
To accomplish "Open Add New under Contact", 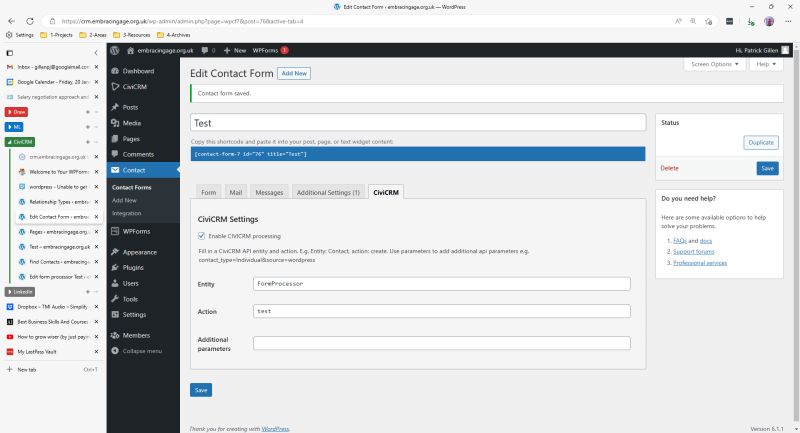I will coord(124,200).
